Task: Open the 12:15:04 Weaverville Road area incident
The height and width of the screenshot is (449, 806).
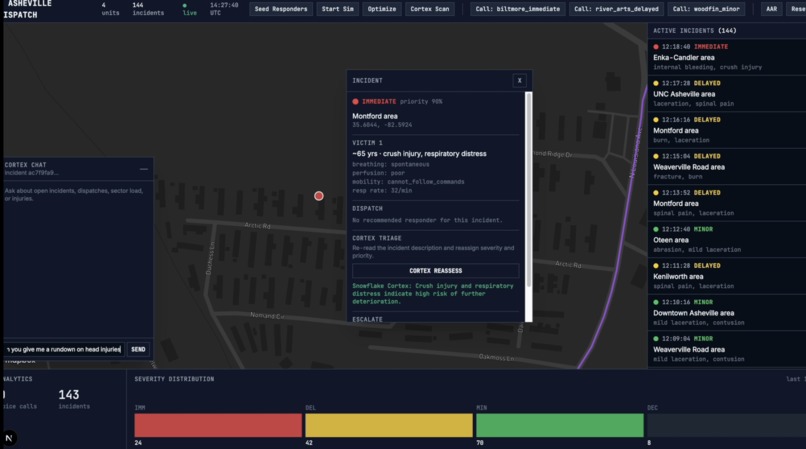Action: 726,166
